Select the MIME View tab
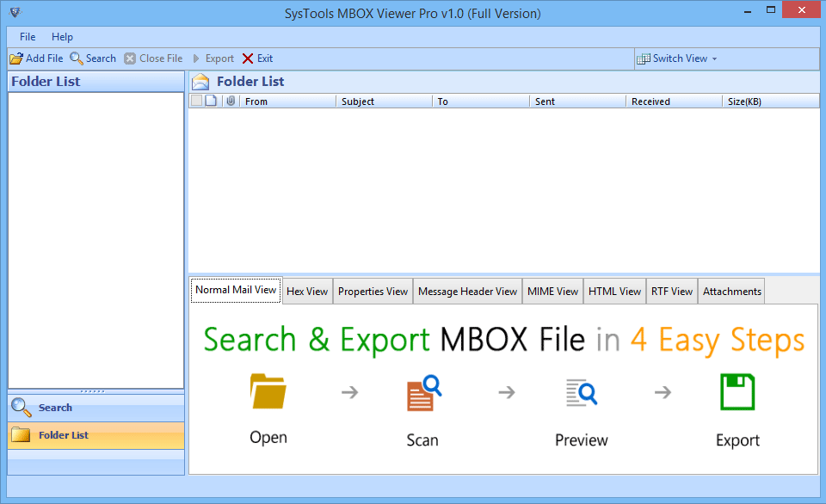 point(552,292)
